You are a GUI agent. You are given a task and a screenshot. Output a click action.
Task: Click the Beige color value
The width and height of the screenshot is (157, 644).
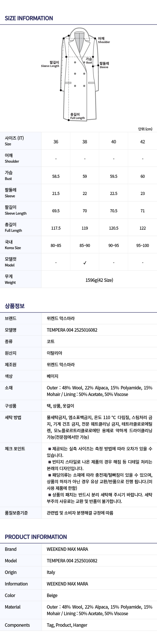pos(52,596)
